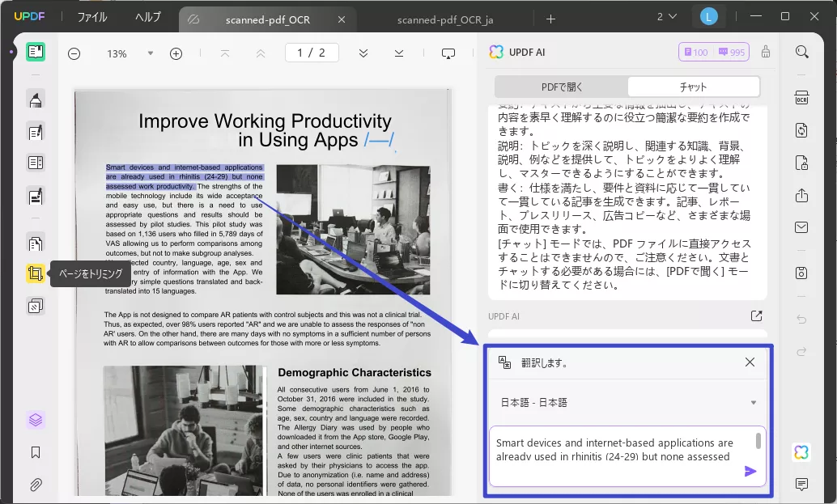The height and width of the screenshot is (504, 837).
Task: Jump to the last page
Action: click(x=399, y=53)
